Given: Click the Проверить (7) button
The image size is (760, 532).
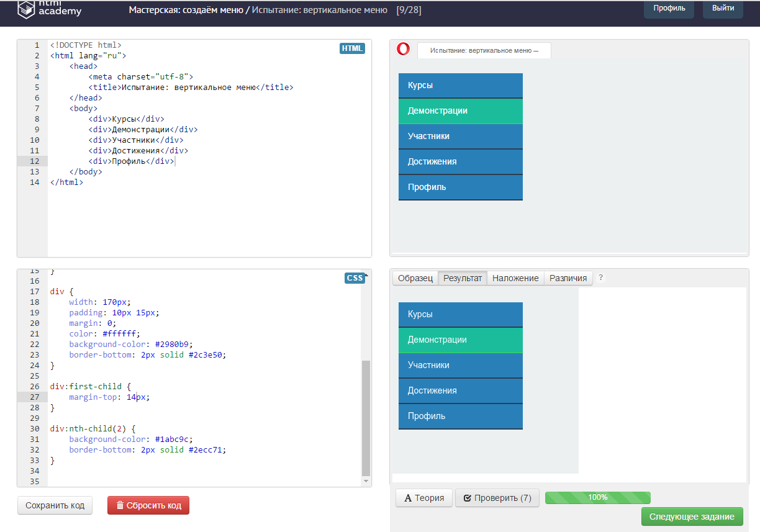Looking at the screenshot, I should coord(497,498).
